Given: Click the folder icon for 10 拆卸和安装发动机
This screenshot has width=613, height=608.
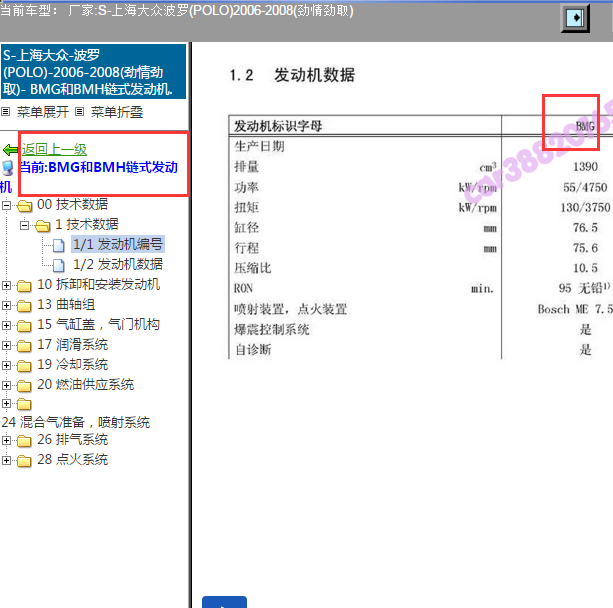Looking at the screenshot, I should coord(24,286).
